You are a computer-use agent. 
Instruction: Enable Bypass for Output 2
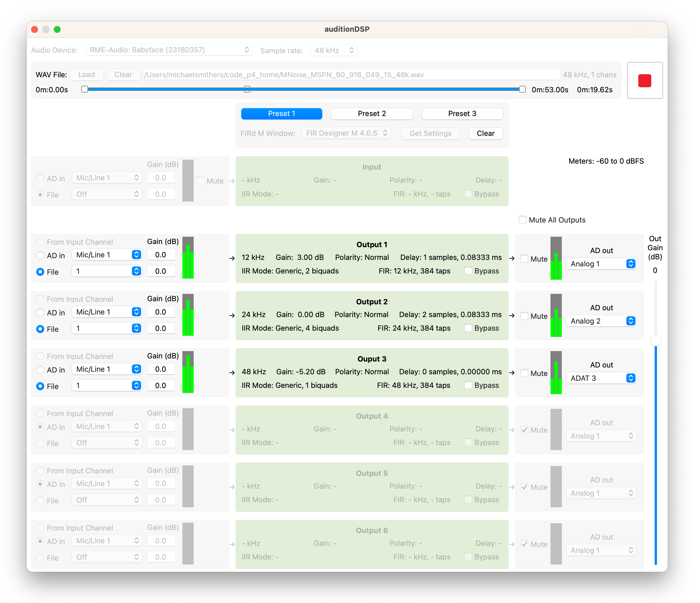click(x=468, y=328)
